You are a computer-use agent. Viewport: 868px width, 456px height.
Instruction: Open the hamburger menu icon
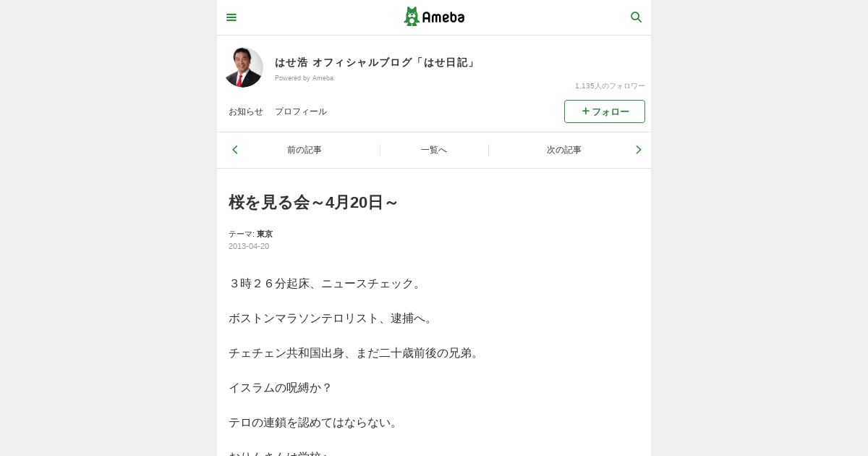click(231, 17)
